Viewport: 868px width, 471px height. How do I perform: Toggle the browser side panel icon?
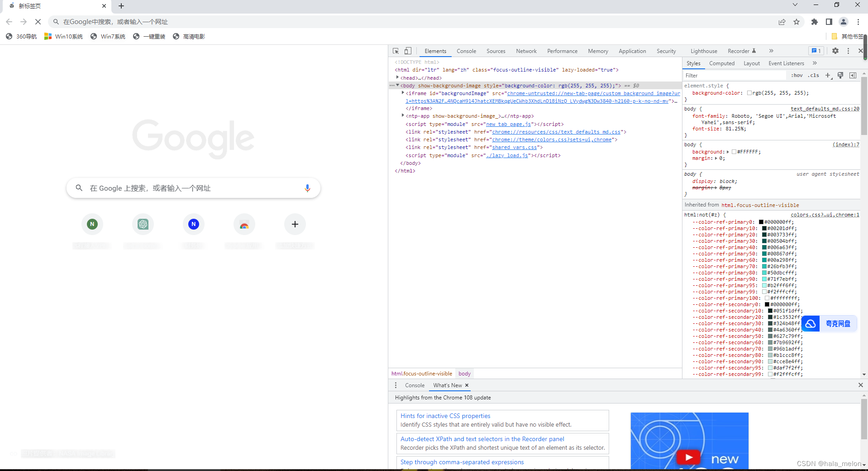point(829,22)
